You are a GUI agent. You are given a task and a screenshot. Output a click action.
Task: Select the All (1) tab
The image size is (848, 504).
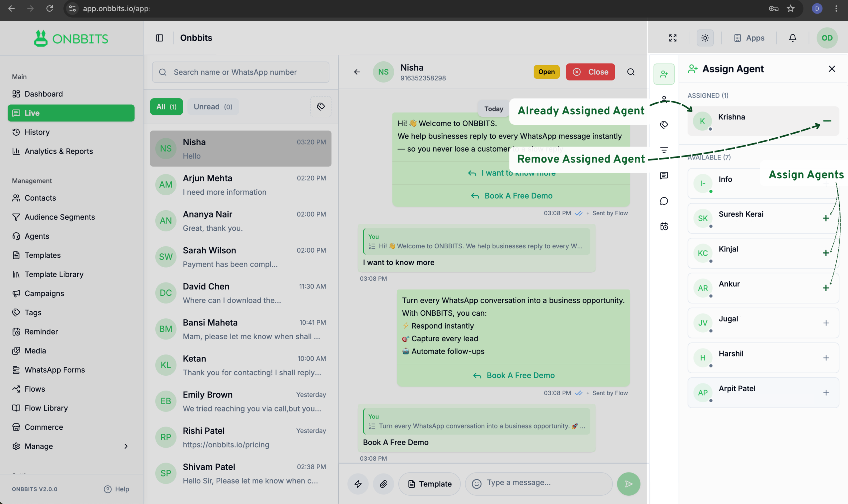point(166,107)
